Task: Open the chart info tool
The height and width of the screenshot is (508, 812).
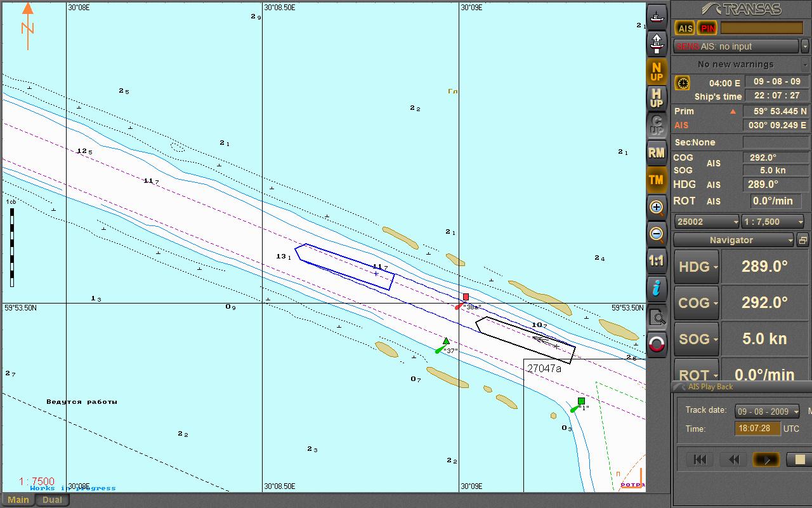Action: [x=657, y=288]
